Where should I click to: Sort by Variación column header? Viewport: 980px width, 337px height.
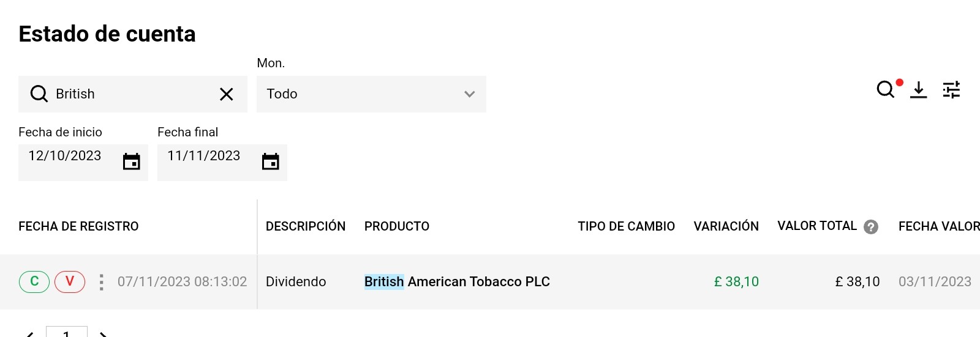[726, 226]
